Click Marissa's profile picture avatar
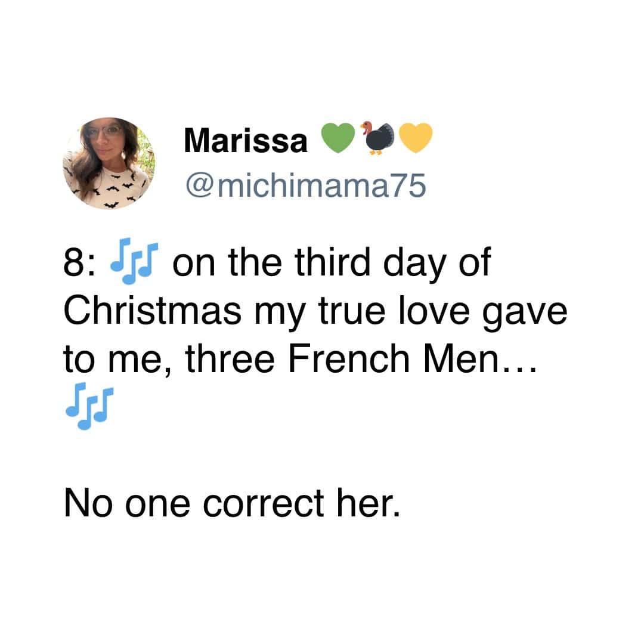 pos(109,163)
